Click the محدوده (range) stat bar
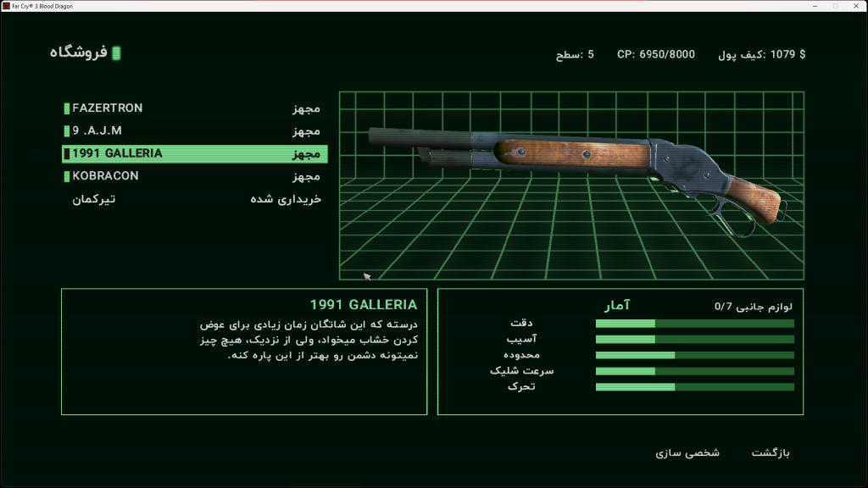The image size is (868, 488). [x=695, y=355]
